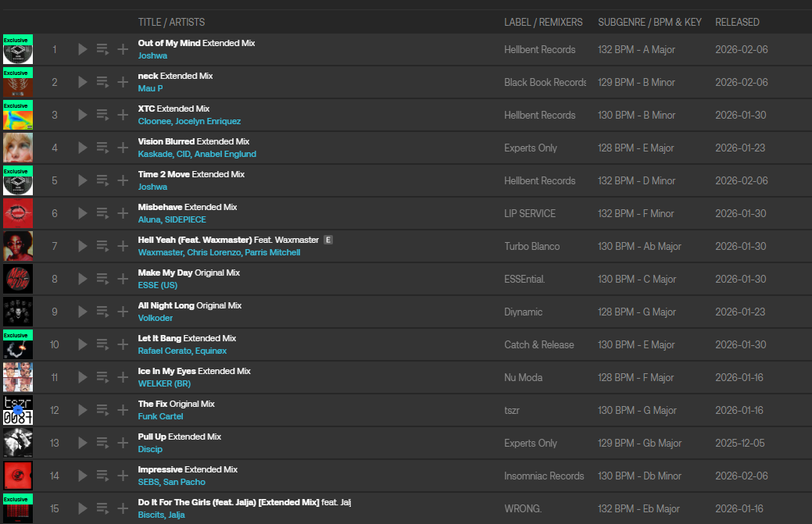Open the Hellbent Records label for XTC
This screenshot has height=524, width=812.
[x=539, y=115]
